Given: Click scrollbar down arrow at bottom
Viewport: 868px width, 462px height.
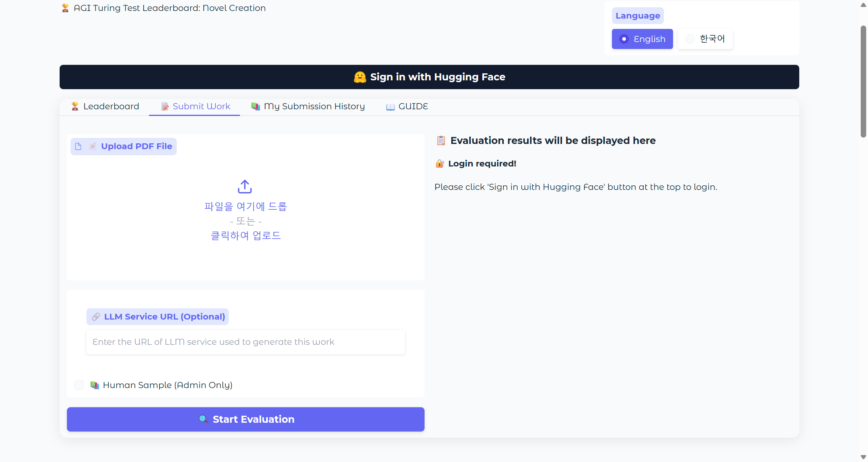Looking at the screenshot, I should (x=863, y=457).
